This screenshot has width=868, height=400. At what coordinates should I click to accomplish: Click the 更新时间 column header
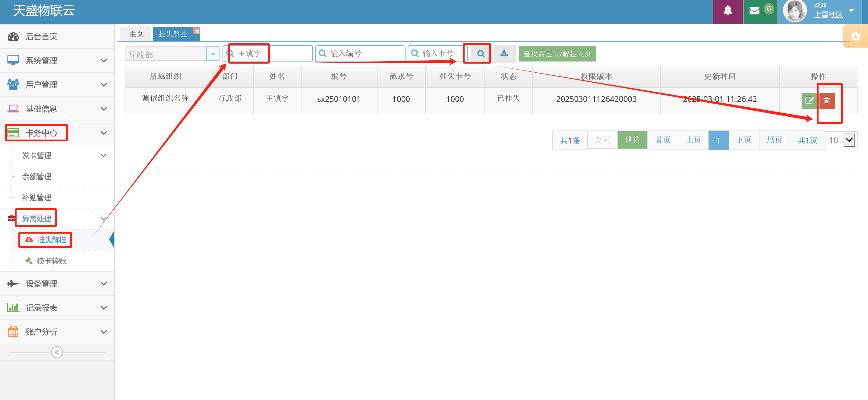pyautogui.click(x=719, y=77)
